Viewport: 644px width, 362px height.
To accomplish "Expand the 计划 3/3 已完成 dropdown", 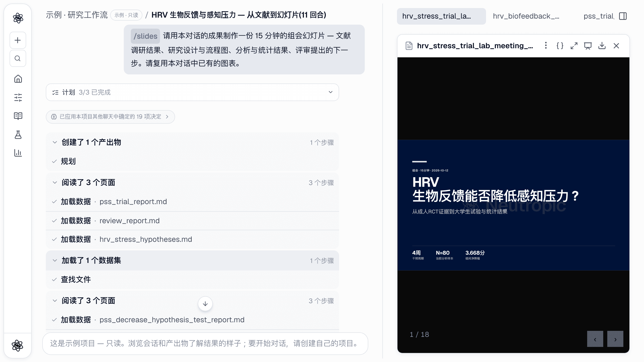I will (192, 92).
